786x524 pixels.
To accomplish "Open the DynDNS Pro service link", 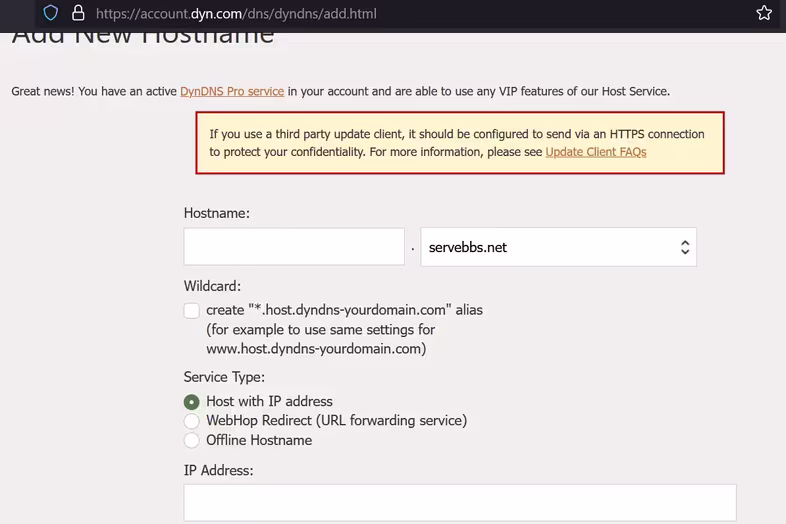I will (x=232, y=91).
